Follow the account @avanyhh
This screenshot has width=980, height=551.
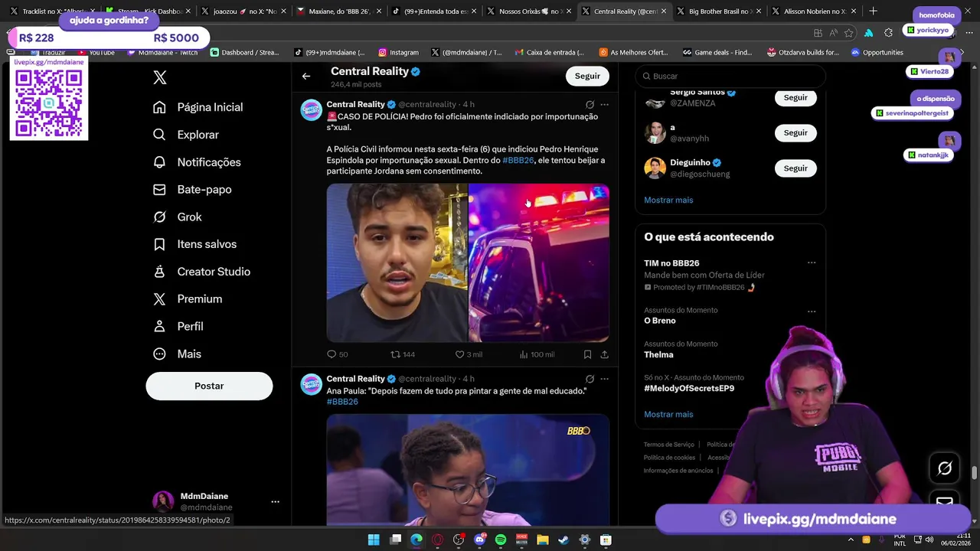coord(795,132)
